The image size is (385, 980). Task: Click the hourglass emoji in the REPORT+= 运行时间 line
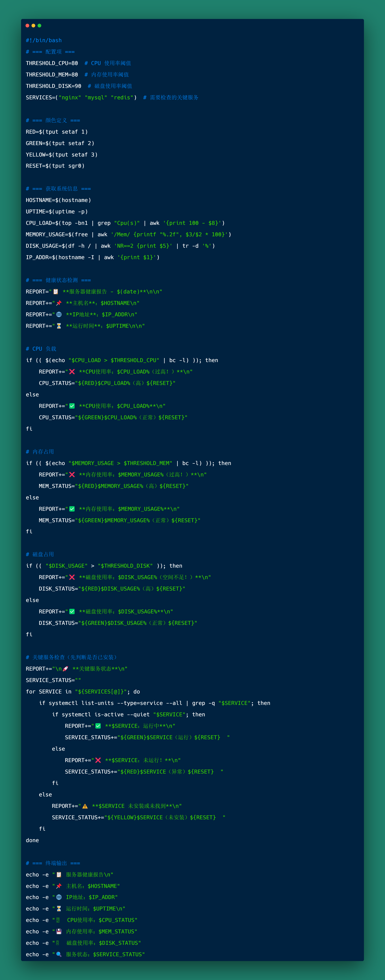(x=59, y=326)
